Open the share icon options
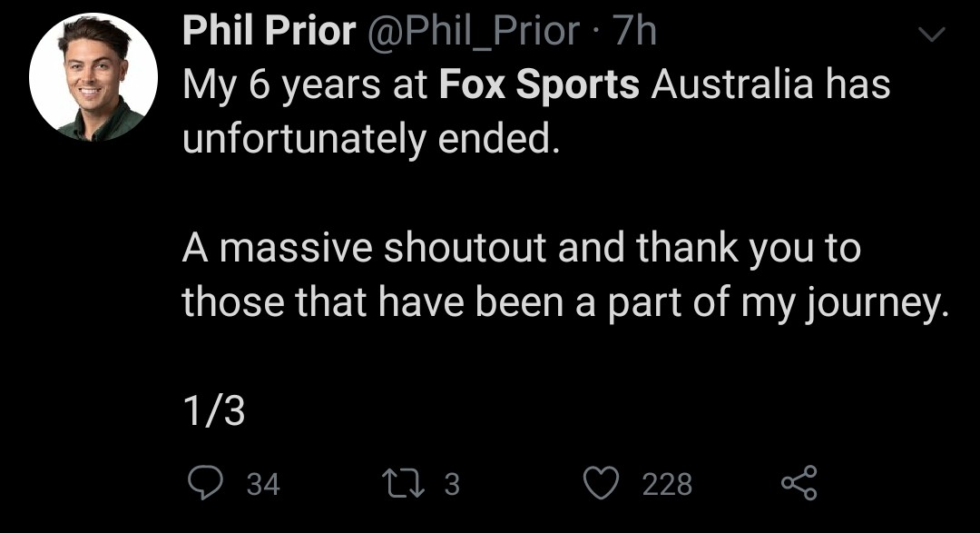980x533 pixels. click(x=799, y=483)
